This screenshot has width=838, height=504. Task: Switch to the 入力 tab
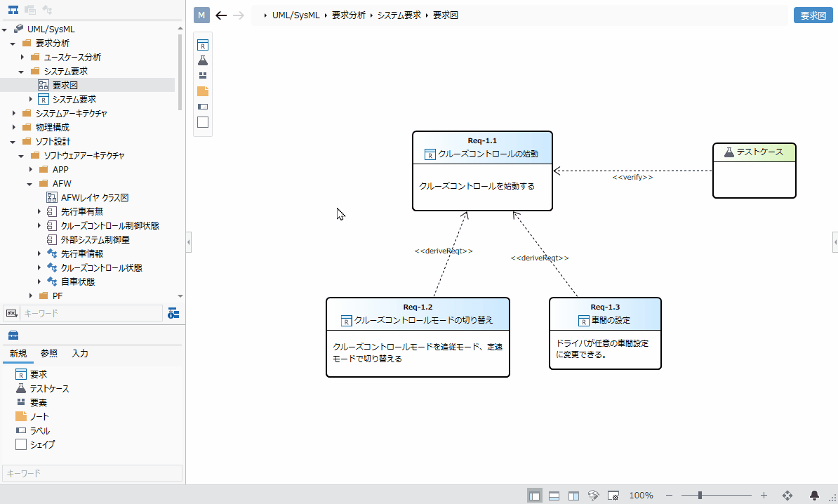80,353
